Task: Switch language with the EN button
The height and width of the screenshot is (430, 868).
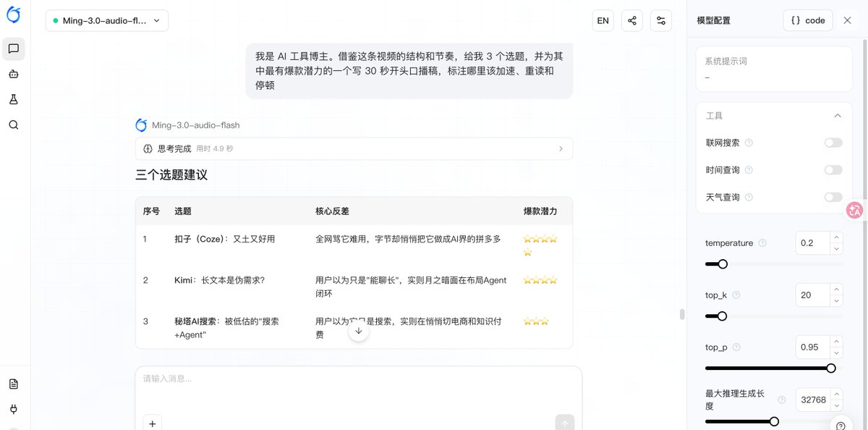Action: pyautogui.click(x=603, y=20)
